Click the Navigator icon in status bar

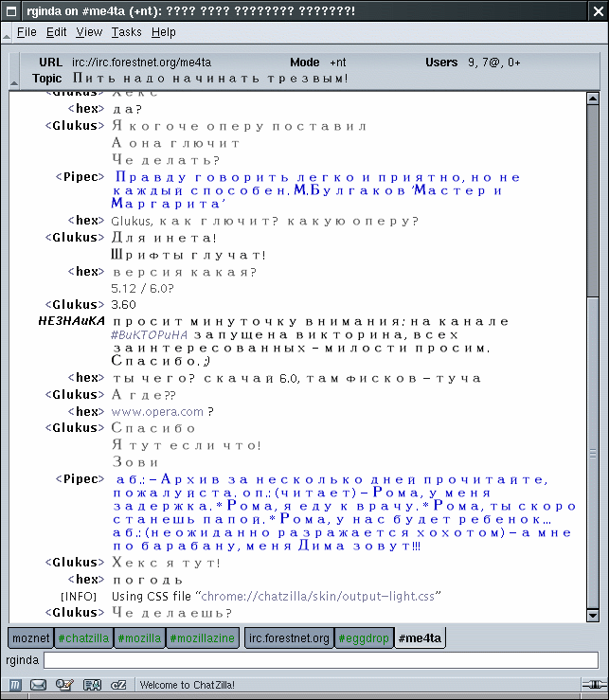pos(16,685)
